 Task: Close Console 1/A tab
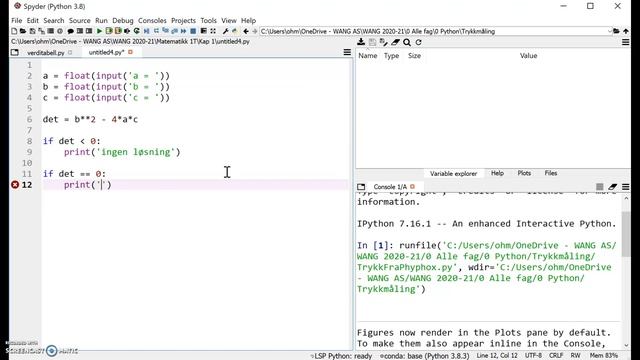click(x=412, y=187)
